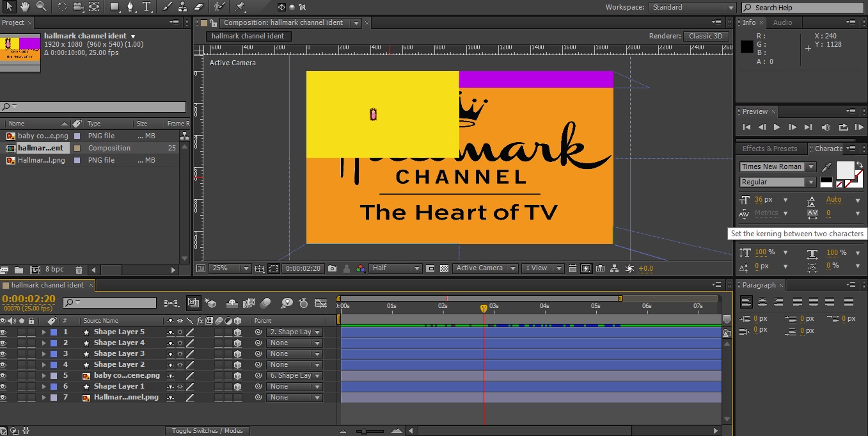Enable Motion Blur for timeline layers

(266, 303)
